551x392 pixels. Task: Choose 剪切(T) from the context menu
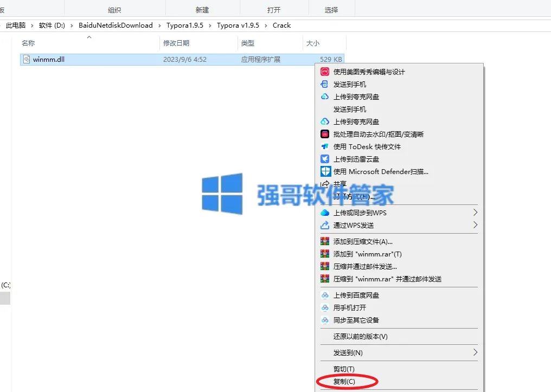[344, 369]
